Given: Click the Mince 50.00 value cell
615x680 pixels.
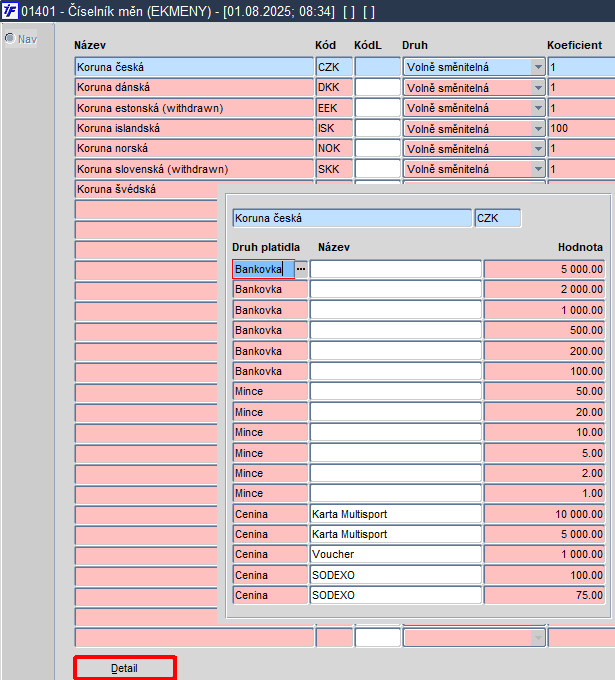Looking at the screenshot, I should point(544,392).
